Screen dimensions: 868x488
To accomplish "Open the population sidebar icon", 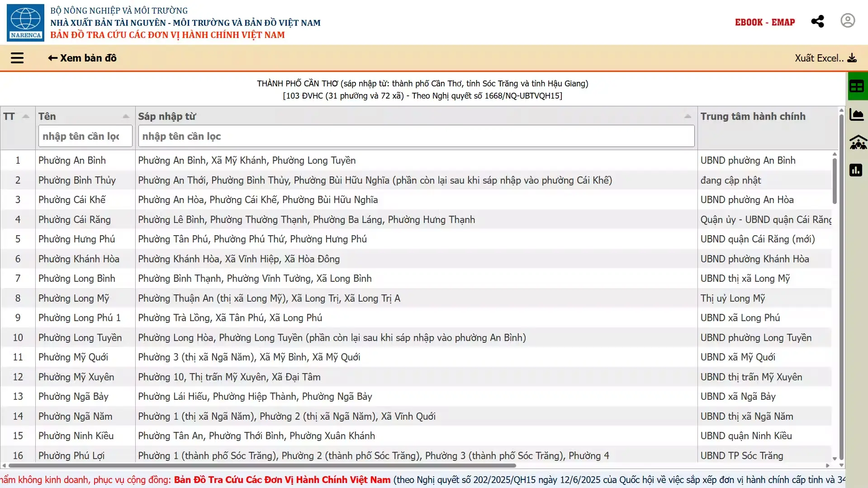I will (x=858, y=142).
